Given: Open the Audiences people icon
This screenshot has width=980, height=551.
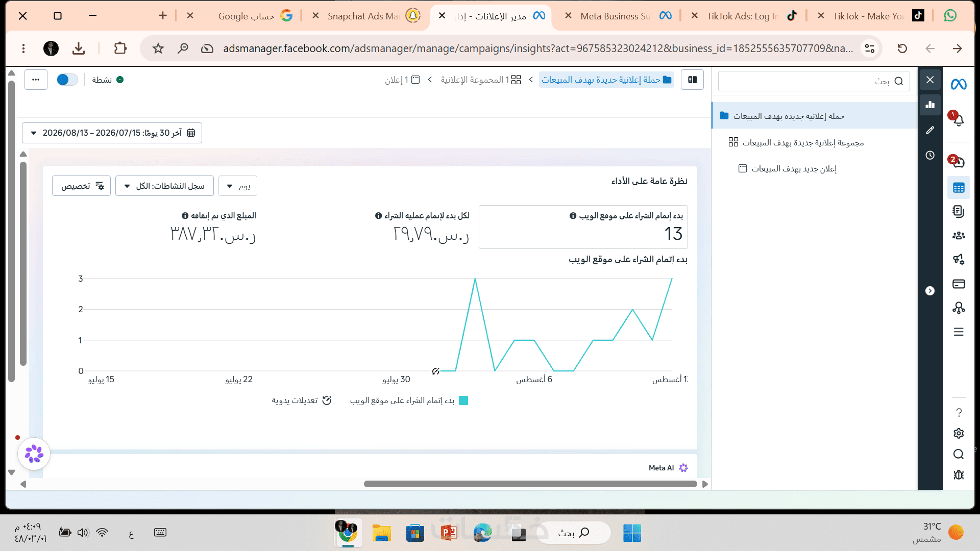Looking at the screenshot, I should 959,235.
